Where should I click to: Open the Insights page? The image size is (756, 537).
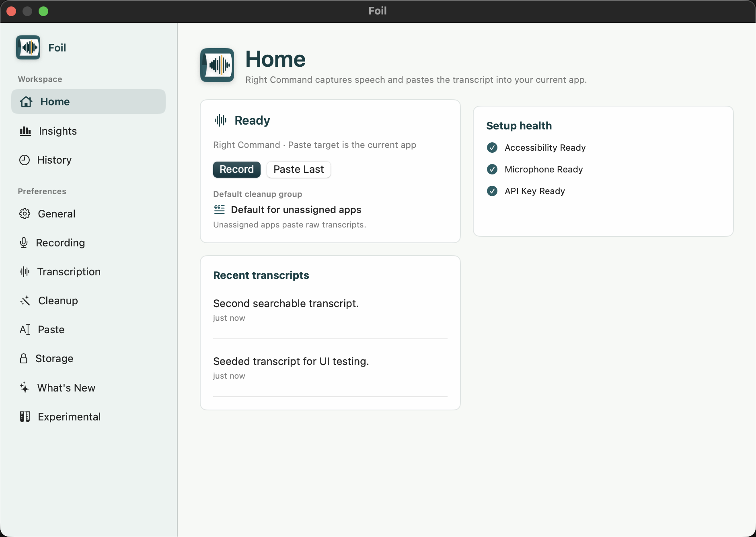[88, 131]
